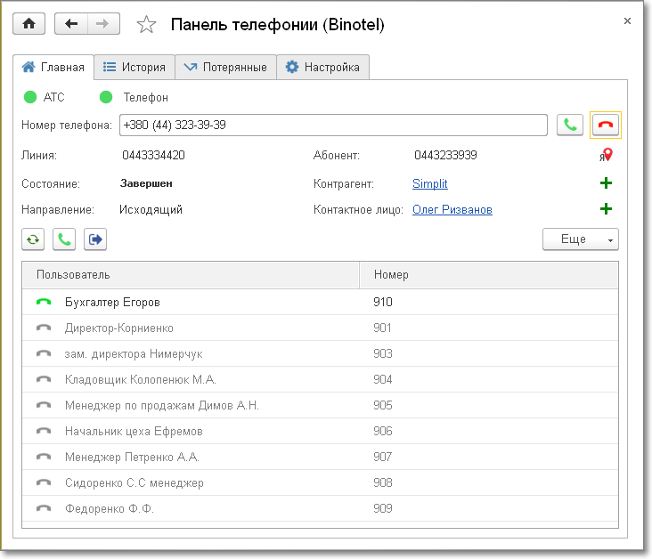Go back with the left arrow
652x559 pixels.
tap(71, 24)
